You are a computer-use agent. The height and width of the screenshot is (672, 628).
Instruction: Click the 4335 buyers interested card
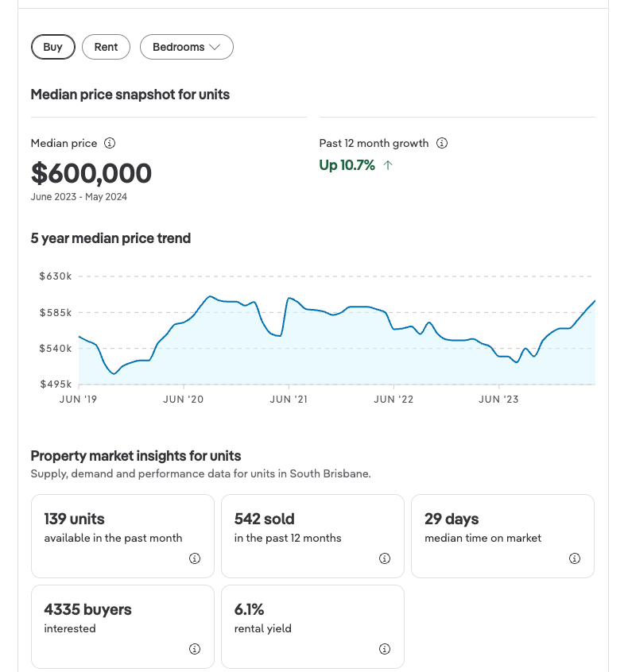click(122, 626)
